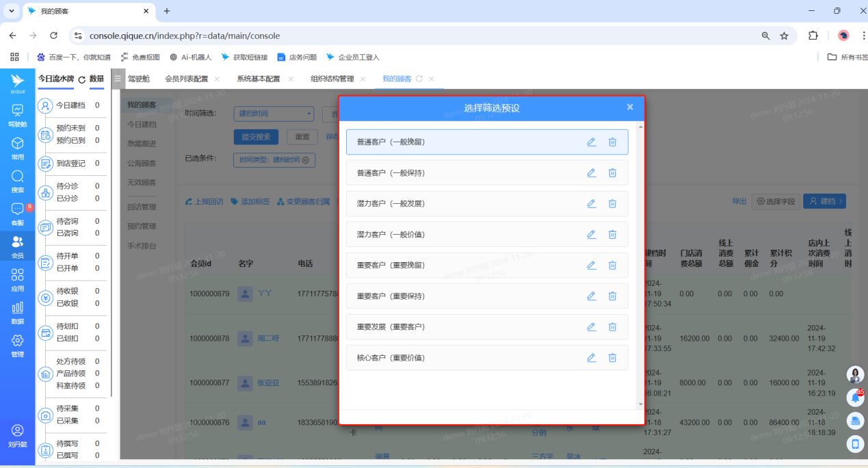Click the 提交搜索 button
The height and width of the screenshot is (468, 868).
[256, 137]
